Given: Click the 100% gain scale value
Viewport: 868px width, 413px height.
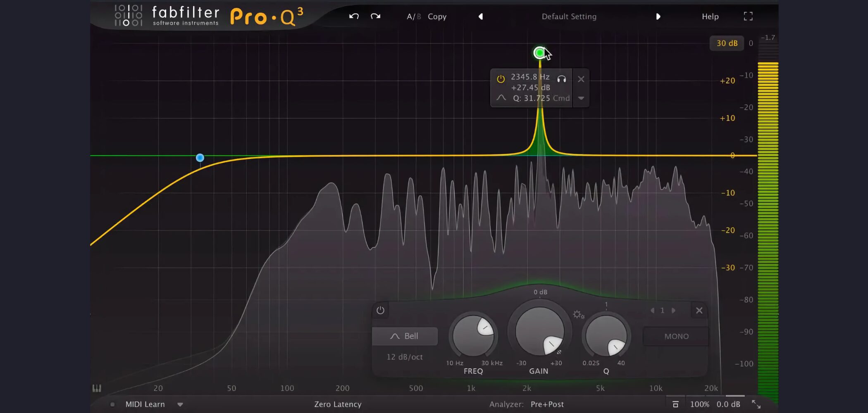Looking at the screenshot, I should [699, 404].
